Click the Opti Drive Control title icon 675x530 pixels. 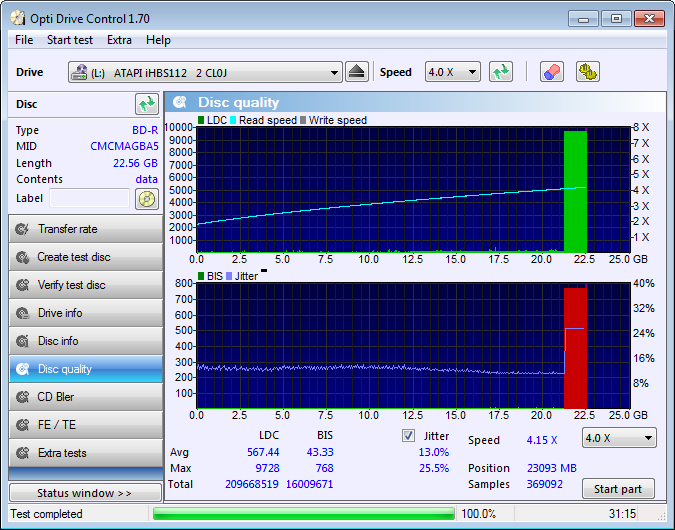click(x=18, y=18)
